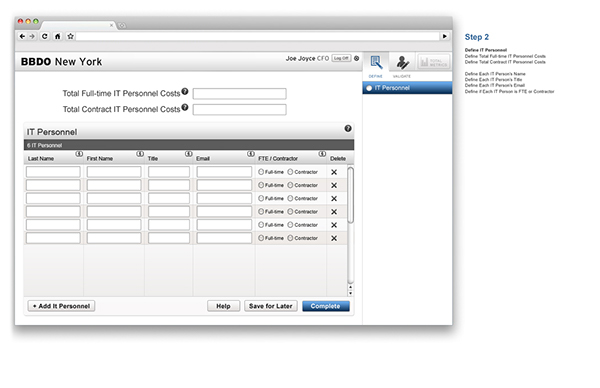Set last personnel row to Contractor
This screenshot has height=388, width=600.
pos(290,238)
